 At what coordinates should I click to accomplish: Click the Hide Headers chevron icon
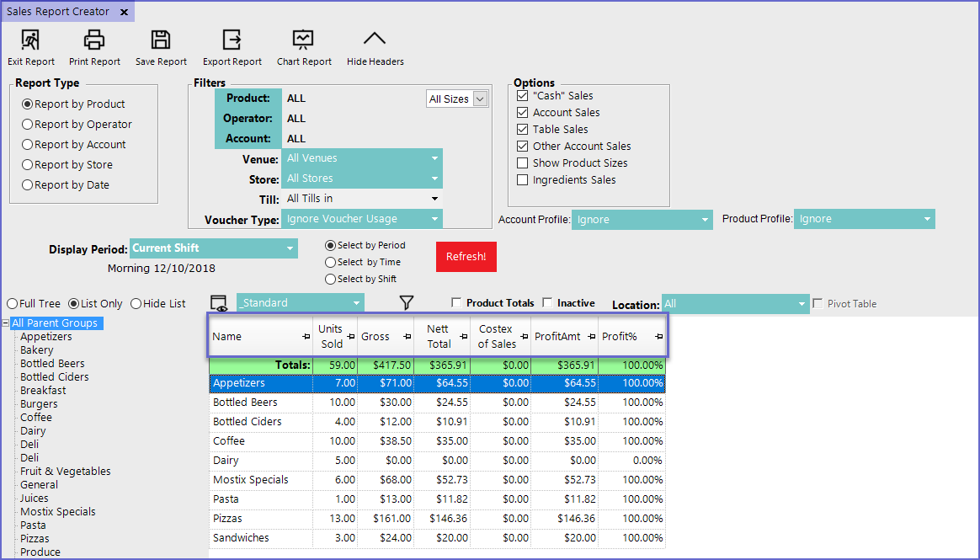coord(375,40)
